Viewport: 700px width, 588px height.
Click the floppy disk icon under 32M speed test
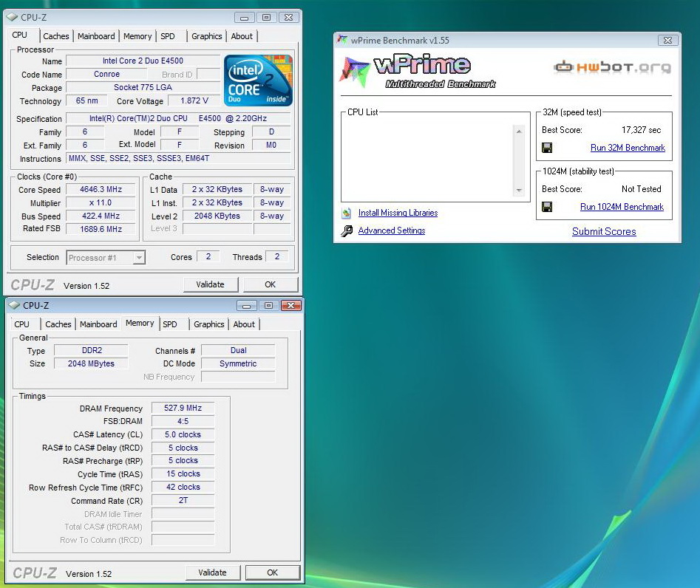(x=547, y=148)
